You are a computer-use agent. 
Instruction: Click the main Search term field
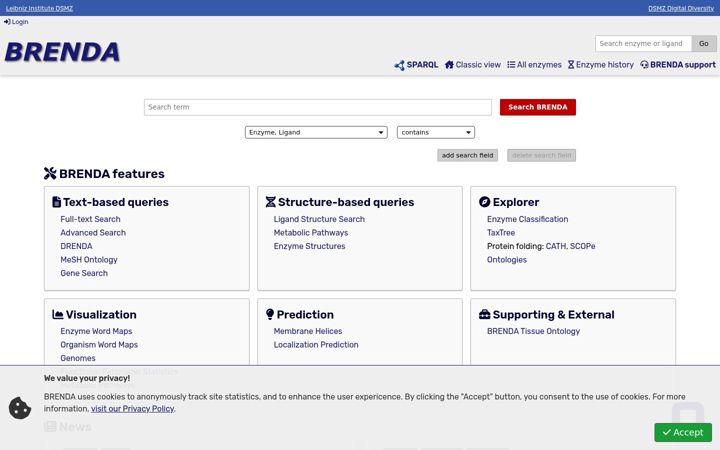coord(318,107)
